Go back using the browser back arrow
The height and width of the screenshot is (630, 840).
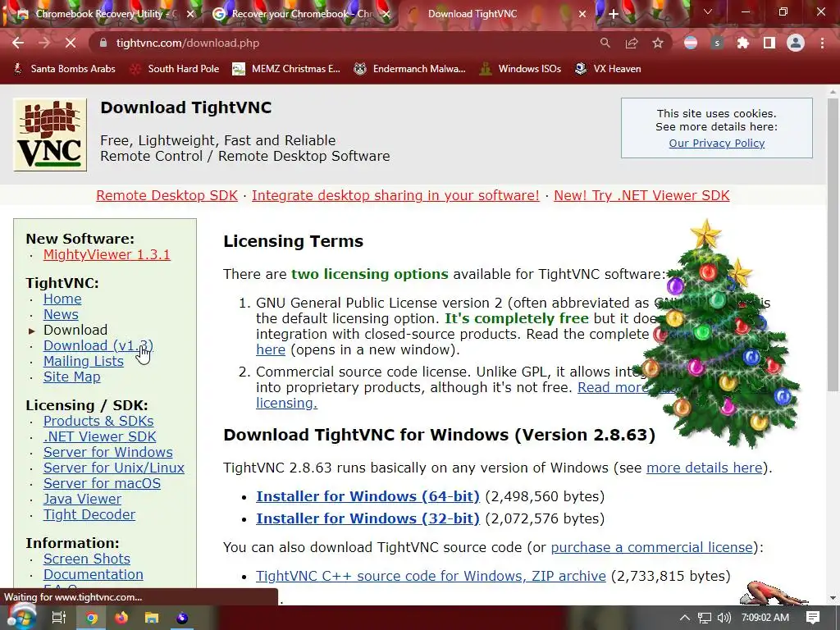click(18, 43)
